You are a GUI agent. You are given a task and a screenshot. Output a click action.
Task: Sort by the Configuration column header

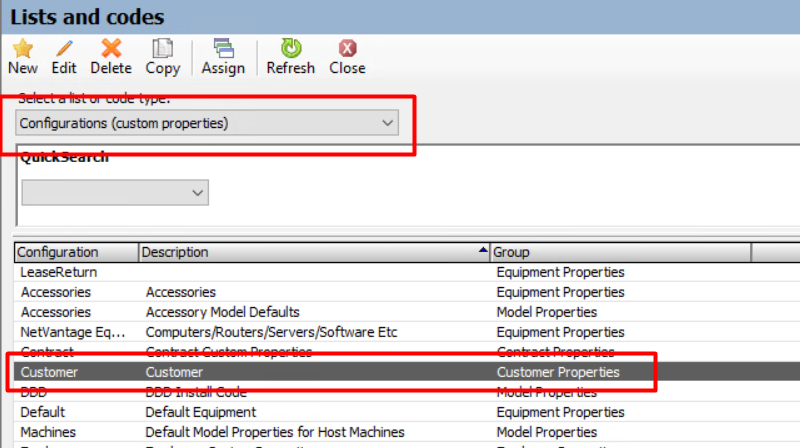[x=77, y=252]
